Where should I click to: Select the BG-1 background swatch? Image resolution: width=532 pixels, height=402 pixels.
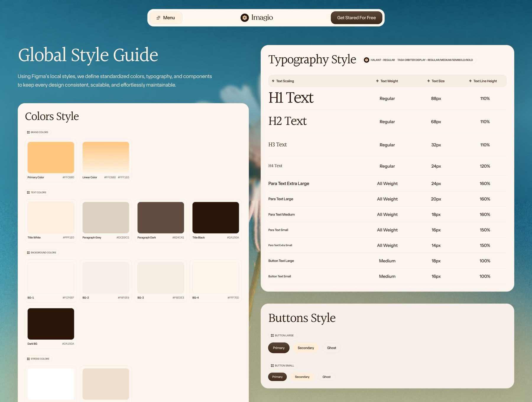click(x=51, y=278)
